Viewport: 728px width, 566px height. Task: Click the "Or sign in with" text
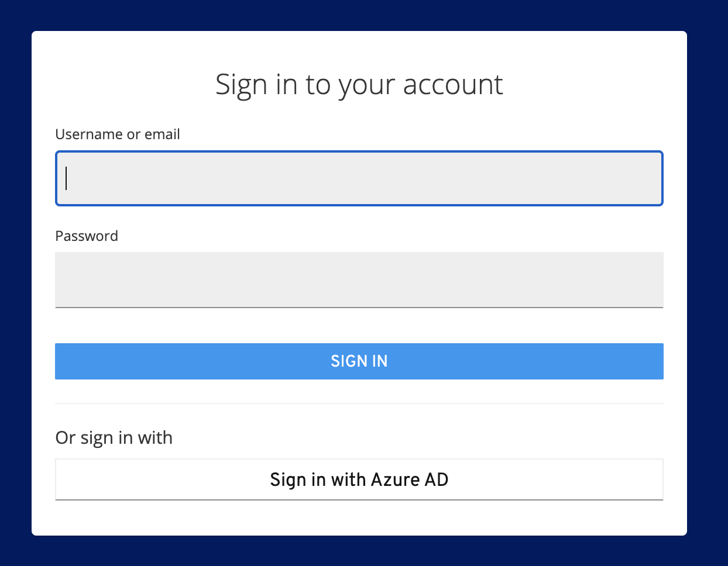(114, 438)
